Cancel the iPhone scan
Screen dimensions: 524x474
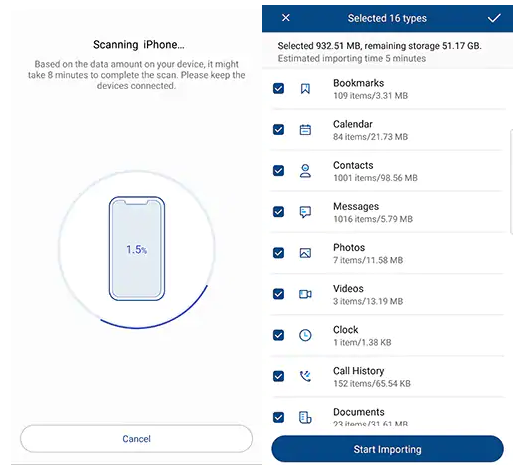click(x=136, y=439)
